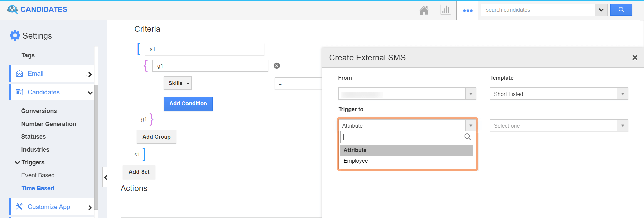Collapse the sidebar with the left arrow

106,177
